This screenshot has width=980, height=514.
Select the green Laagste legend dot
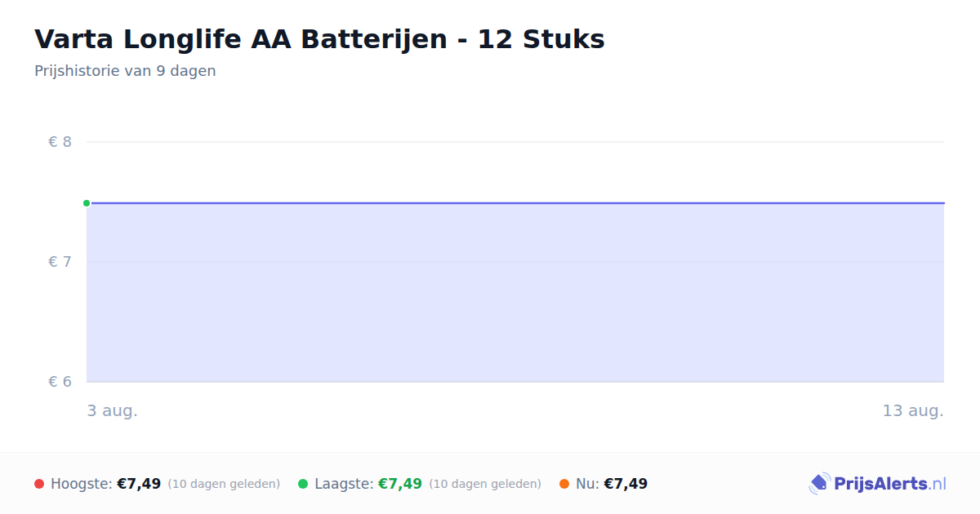click(x=303, y=484)
